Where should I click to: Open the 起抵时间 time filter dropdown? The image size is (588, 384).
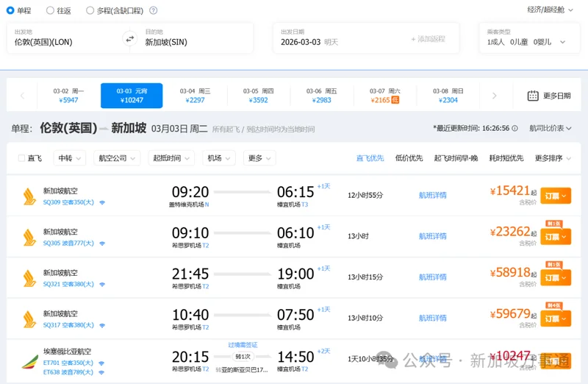pyautogui.click(x=172, y=158)
